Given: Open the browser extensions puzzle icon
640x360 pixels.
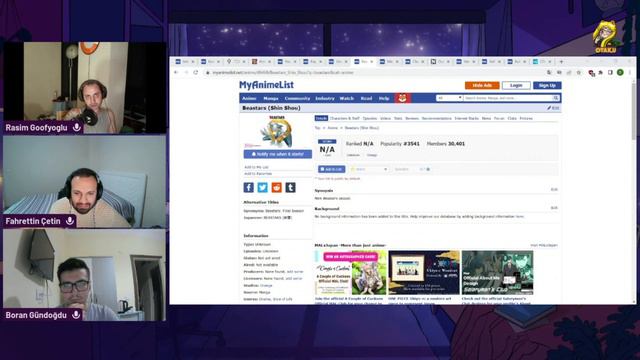Looking at the screenshot, I should point(600,72).
